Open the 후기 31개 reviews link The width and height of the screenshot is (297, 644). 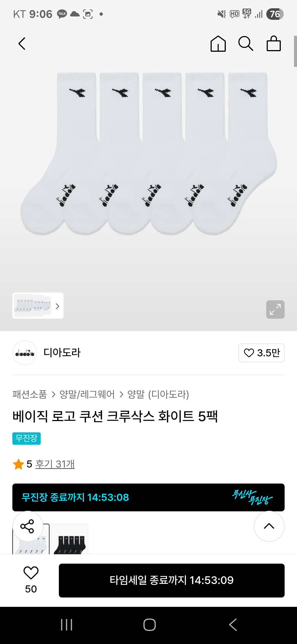55,464
